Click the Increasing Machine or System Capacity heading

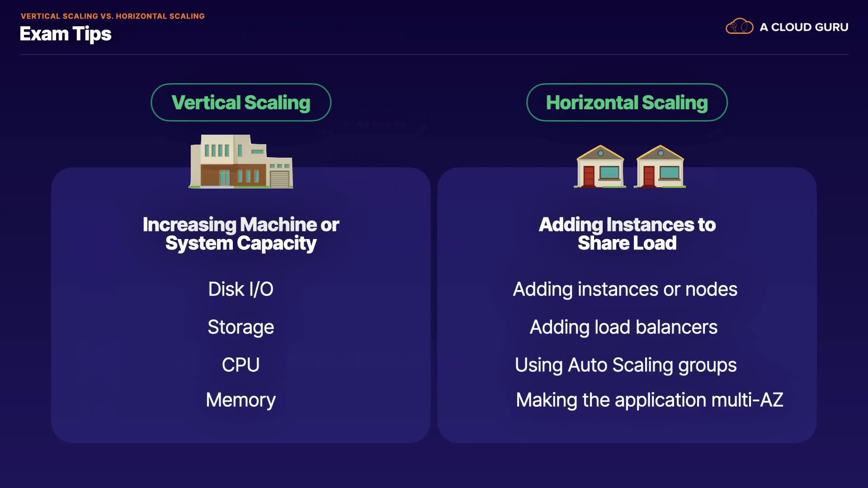(x=241, y=234)
